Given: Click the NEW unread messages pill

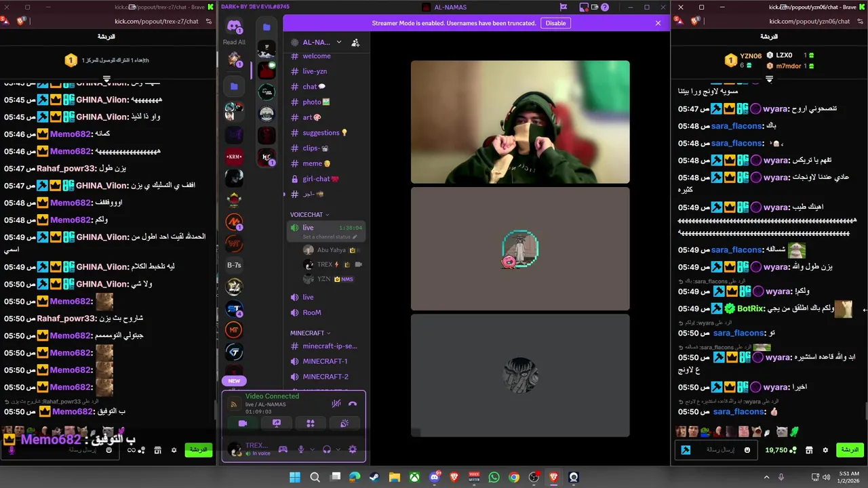Looking at the screenshot, I should pos(234,381).
